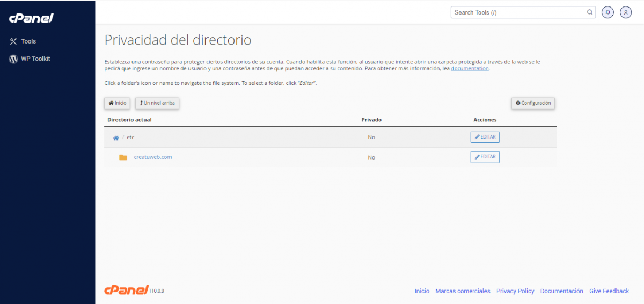Open Marcas comerciales footer link
The image size is (644, 304).
click(x=463, y=291)
